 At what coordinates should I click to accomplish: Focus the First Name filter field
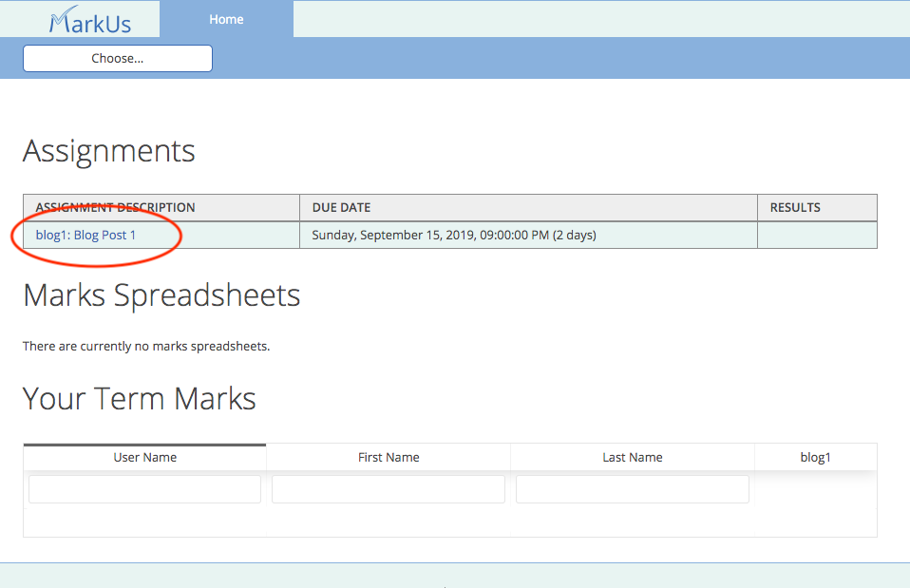[389, 489]
